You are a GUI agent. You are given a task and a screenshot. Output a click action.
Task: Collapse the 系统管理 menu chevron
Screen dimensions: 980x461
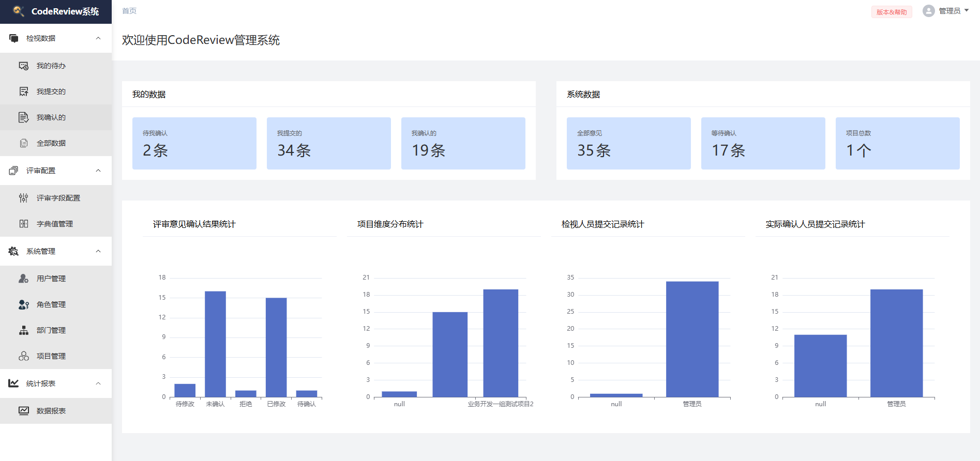coord(98,251)
